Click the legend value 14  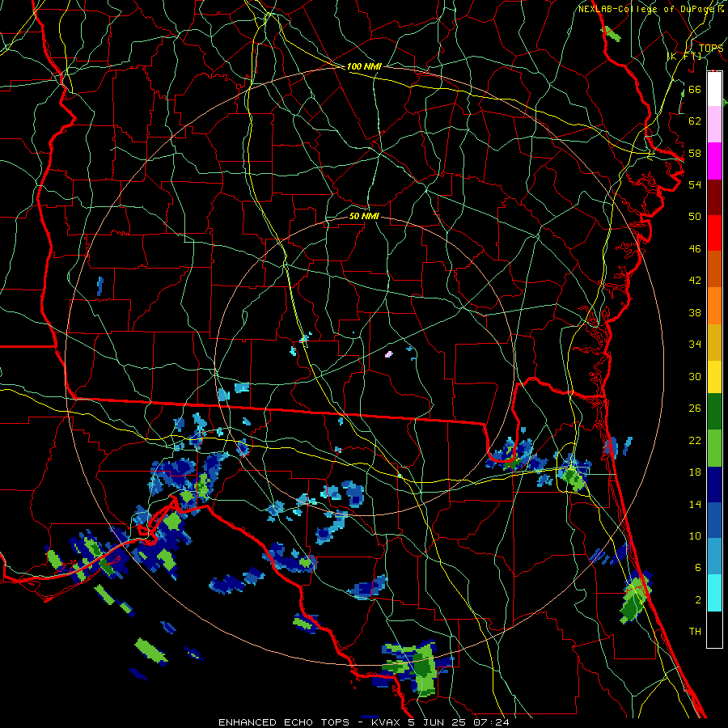pyautogui.click(x=695, y=504)
